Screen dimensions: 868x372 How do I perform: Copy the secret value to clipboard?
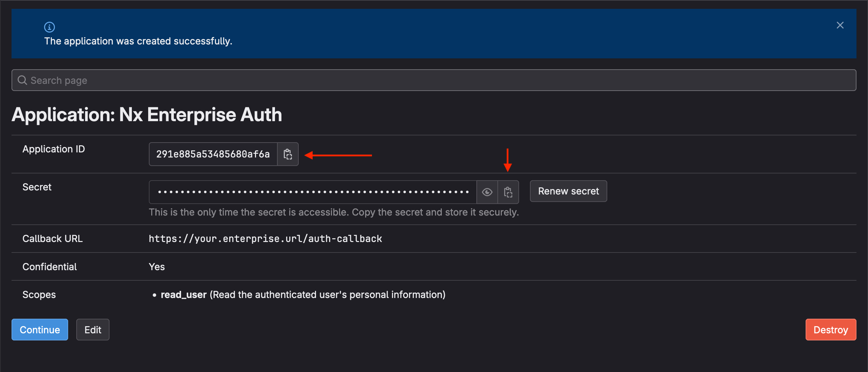tap(508, 192)
